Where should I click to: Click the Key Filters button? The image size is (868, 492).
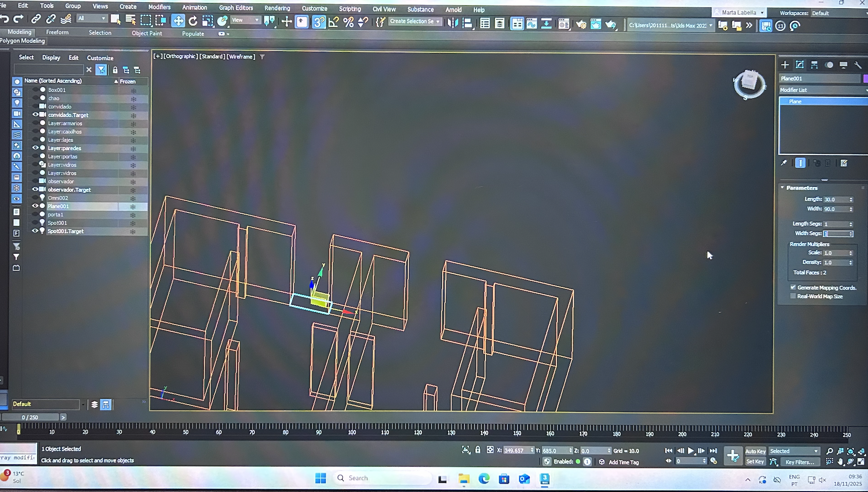[800, 462]
